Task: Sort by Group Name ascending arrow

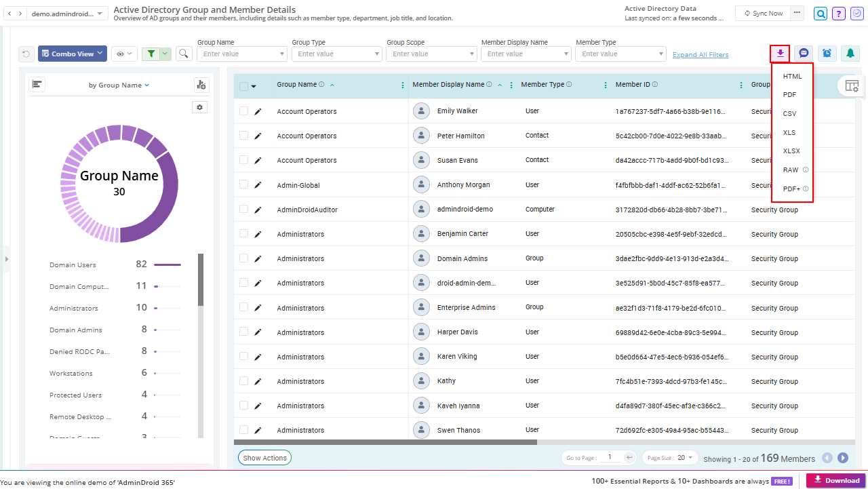Action: point(332,85)
